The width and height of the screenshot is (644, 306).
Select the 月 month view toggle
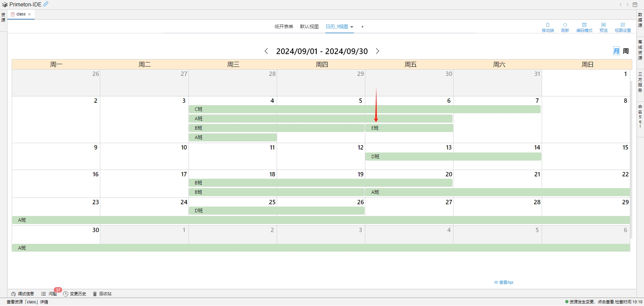pos(616,51)
